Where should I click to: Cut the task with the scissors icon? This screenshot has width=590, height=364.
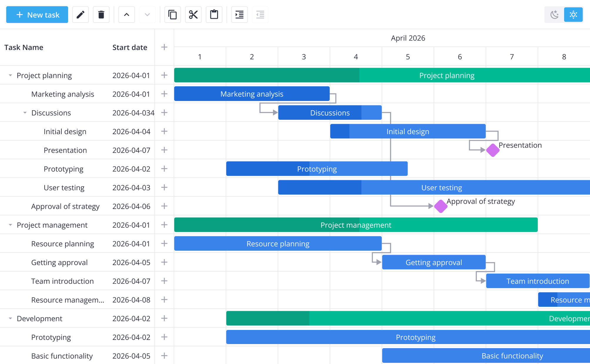tap(193, 15)
